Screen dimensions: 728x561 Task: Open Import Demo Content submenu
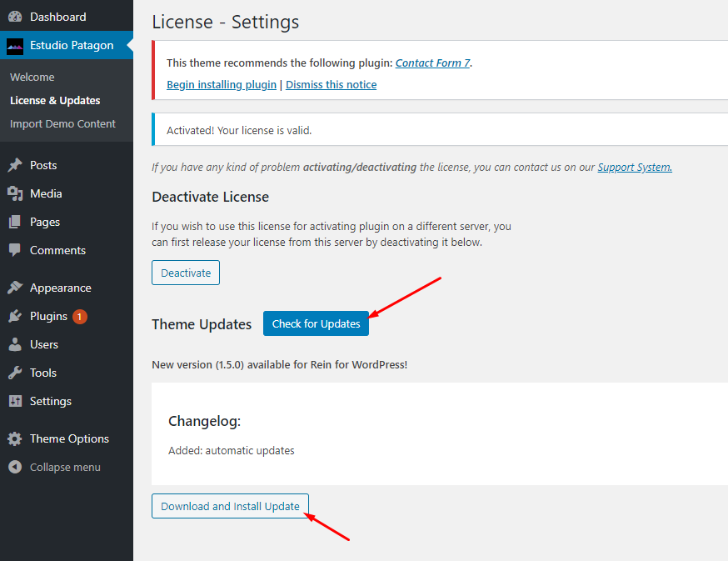62,123
